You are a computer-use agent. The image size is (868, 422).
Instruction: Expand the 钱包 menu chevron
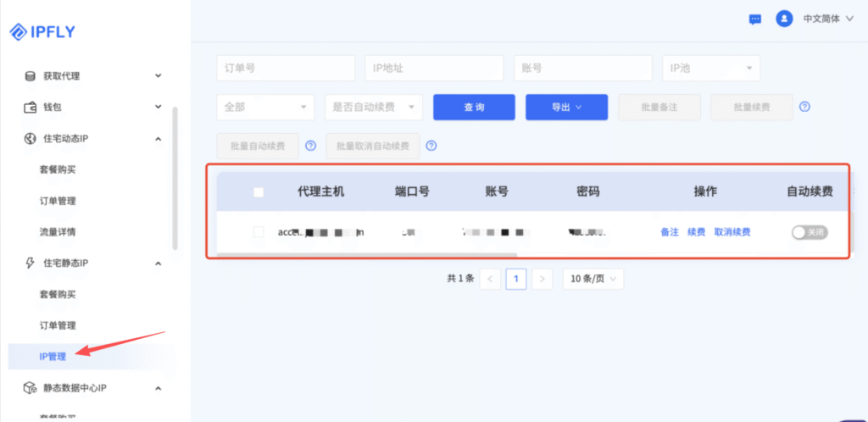pyautogui.click(x=158, y=107)
